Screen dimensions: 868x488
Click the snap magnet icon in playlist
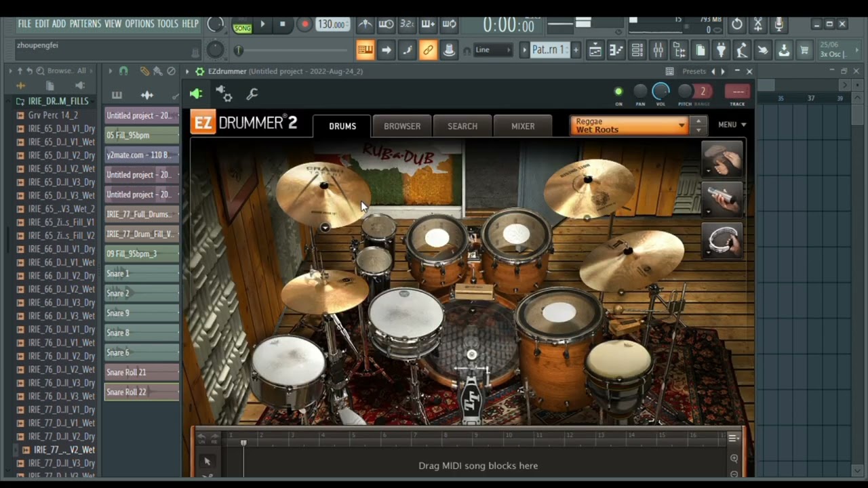click(123, 70)
